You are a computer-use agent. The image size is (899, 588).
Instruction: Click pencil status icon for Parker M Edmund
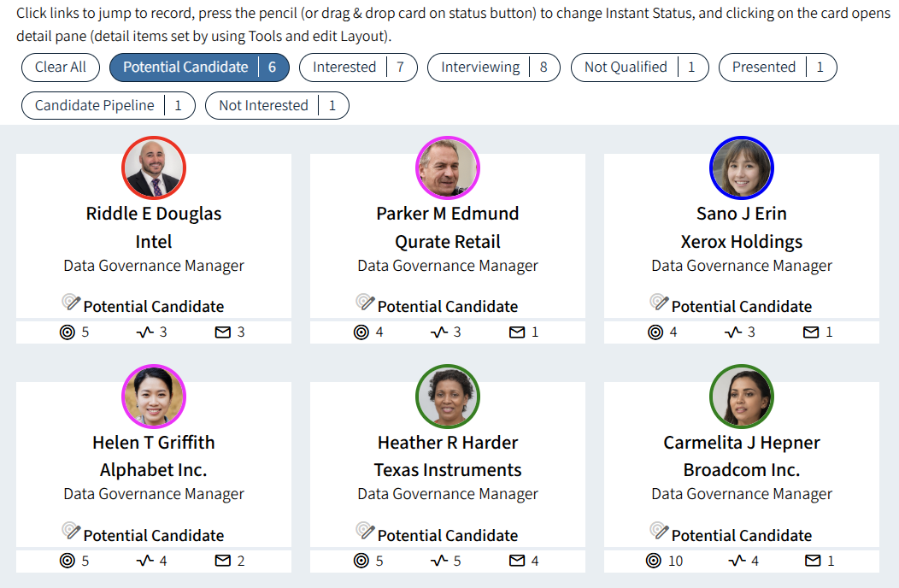click(x=366, y=303)
